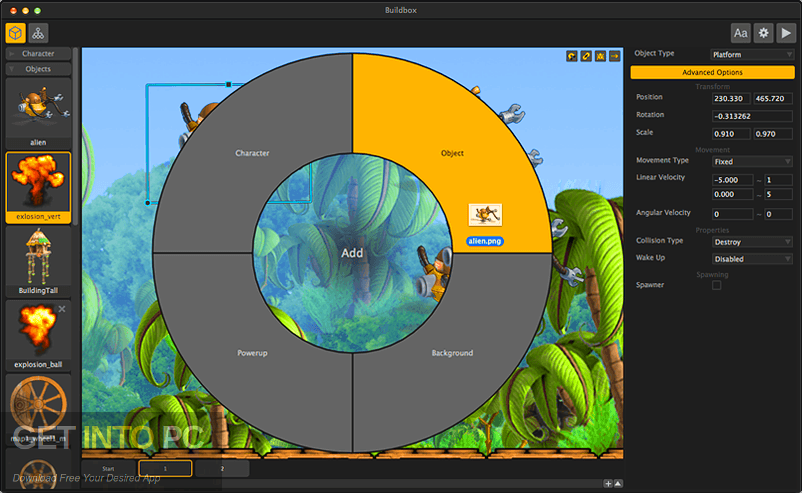This screenshot has height=493, width=802.
Task: Click the Advanced Options button
Action: (x=712, y=72)
